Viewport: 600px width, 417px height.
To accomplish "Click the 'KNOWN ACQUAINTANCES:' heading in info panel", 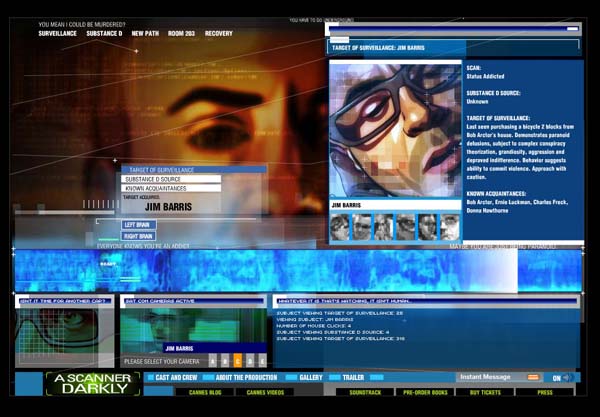I will (496, 194).
